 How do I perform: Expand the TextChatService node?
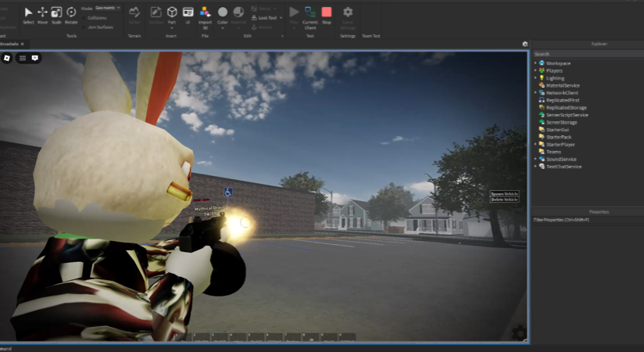click(535, 167)
